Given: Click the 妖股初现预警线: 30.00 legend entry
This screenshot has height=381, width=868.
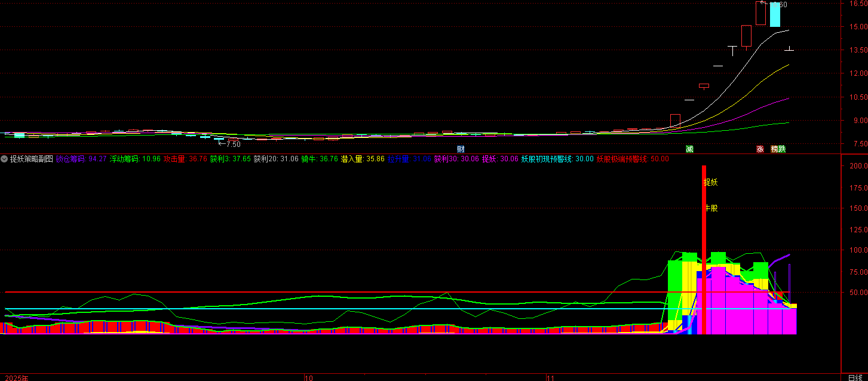Looking at the screenshot, I should pyautogui.click(x=557, y=159).
